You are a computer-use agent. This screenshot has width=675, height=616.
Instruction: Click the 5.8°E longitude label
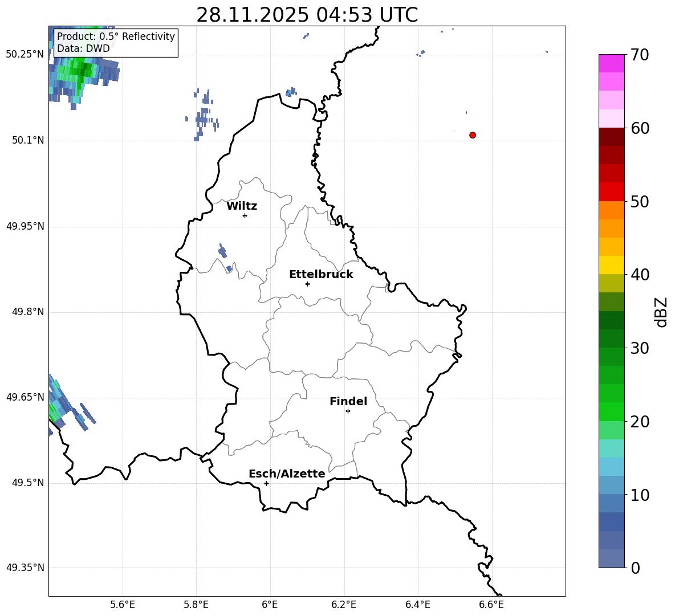pos(196,605)
